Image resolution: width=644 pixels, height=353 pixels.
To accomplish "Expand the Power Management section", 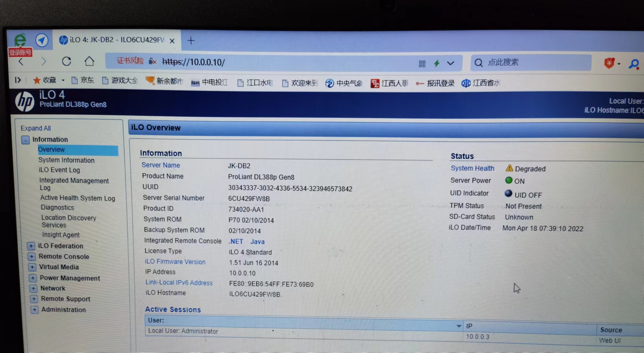I will 33,278.
